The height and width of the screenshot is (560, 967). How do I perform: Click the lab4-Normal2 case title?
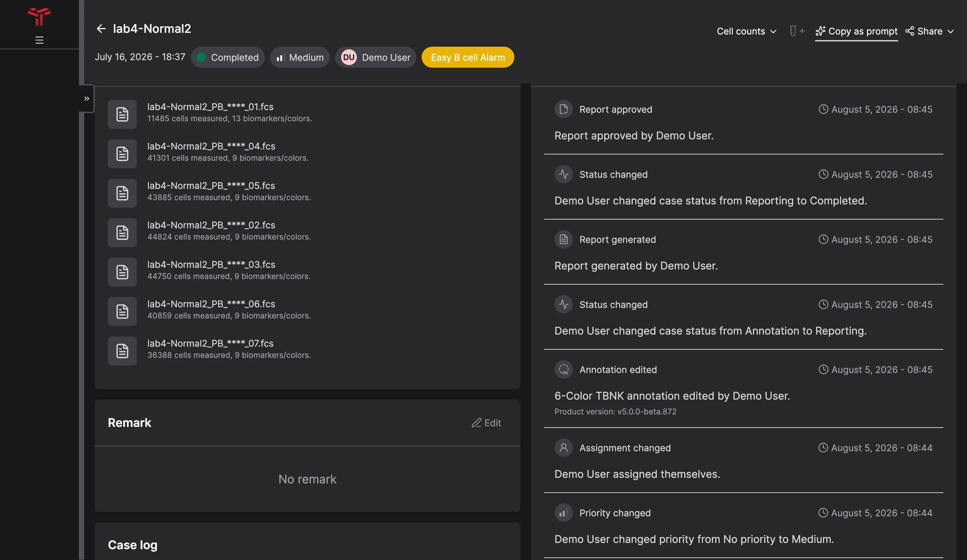click(152, 29)
